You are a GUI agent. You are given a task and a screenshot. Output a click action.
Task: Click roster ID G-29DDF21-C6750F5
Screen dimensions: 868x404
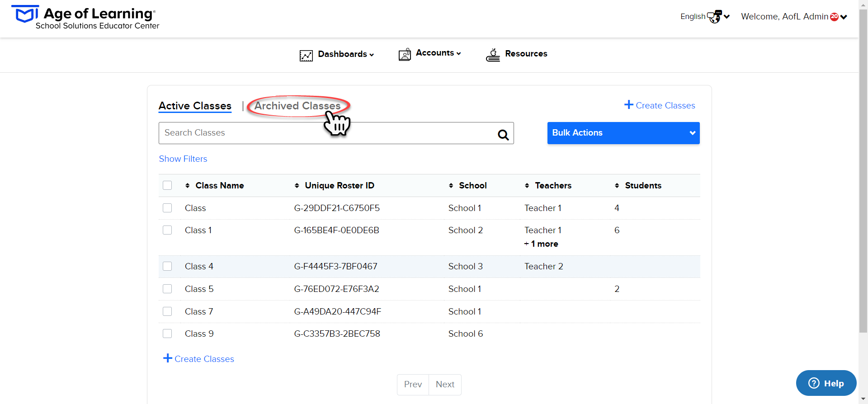pyautogui.click(x=337, y=208)
